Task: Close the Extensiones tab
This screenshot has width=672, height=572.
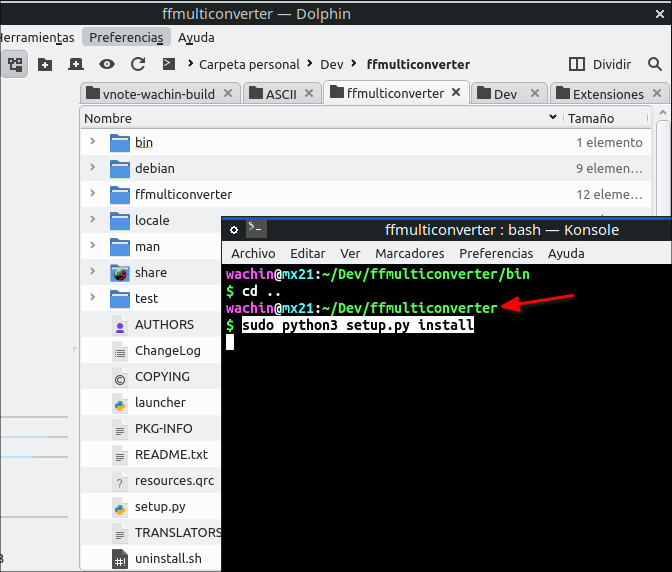Action: click(657, 93)
